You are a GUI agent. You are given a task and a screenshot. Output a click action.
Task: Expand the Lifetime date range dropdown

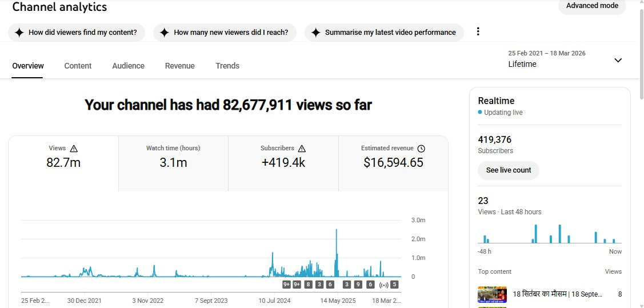(x=618, y=60)
